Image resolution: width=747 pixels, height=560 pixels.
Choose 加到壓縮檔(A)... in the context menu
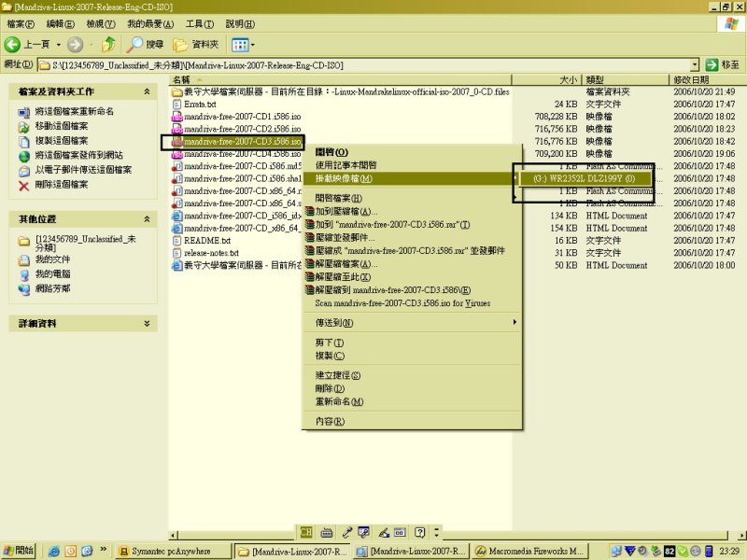tap(413, 211)
